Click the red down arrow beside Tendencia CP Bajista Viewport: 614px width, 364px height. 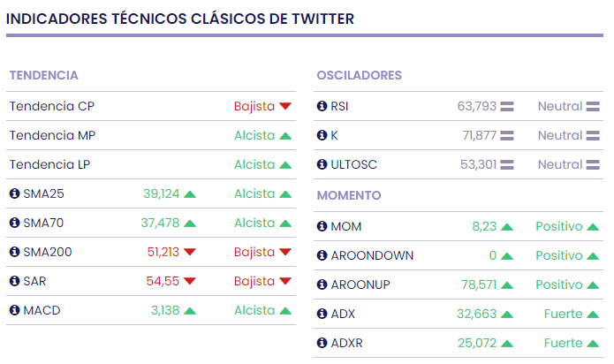[x=285, y=106]
